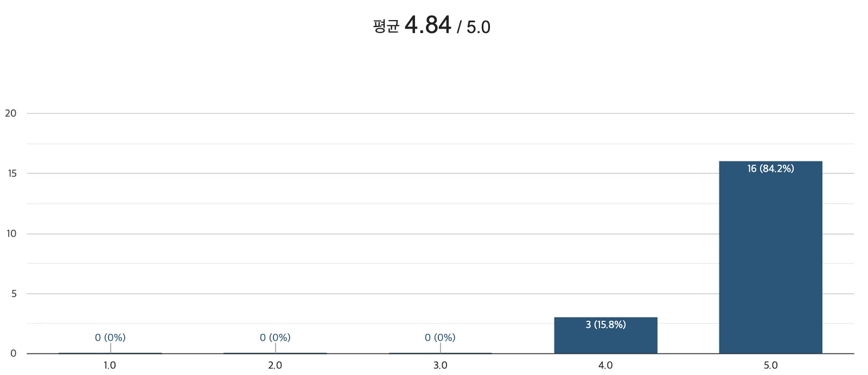Image resolution: width=868 pixels, height=375 pixels.
Task: Click the 5.0 x-axis label
Action: tap(770, 365)
